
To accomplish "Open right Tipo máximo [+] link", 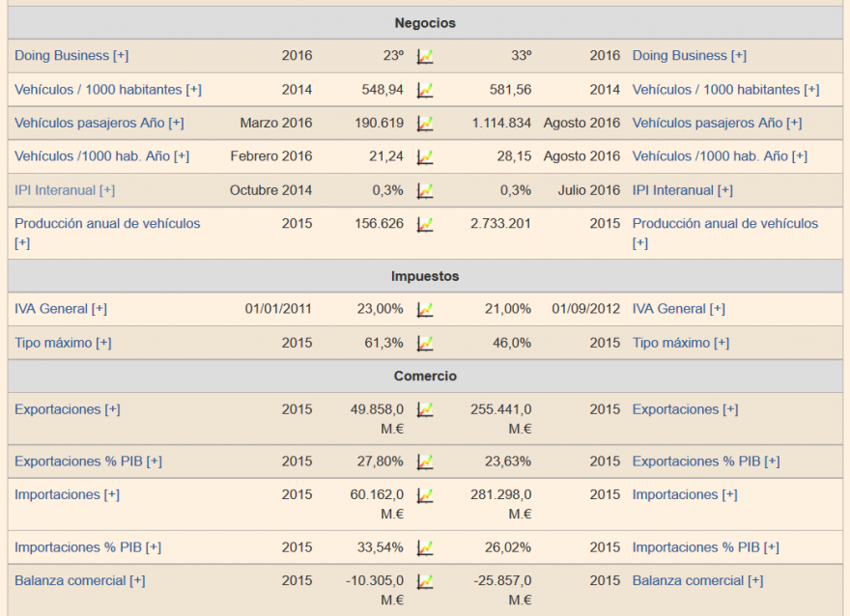I will [681, 343].
